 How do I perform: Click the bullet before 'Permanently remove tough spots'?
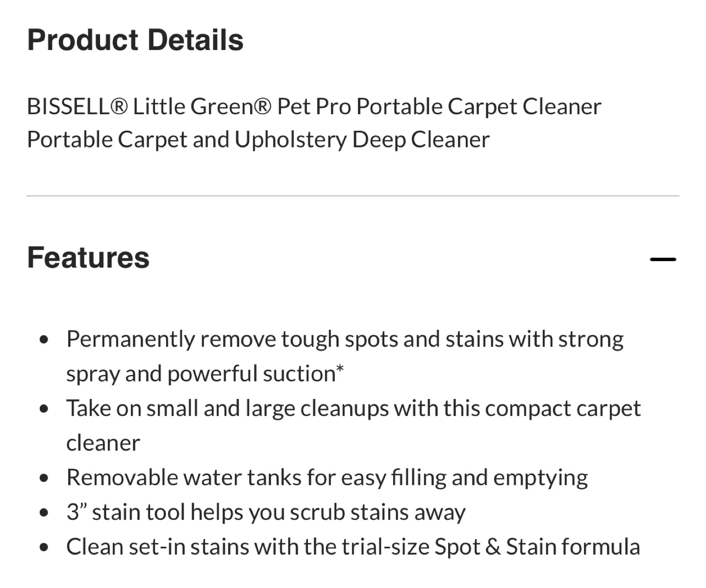pos(45,340)
